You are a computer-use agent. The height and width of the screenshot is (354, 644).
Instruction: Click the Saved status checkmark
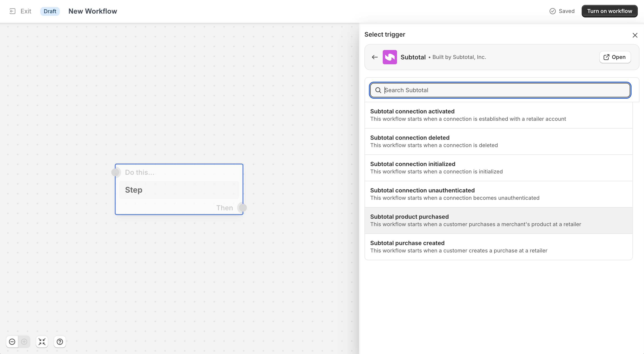tap(552, 11)
